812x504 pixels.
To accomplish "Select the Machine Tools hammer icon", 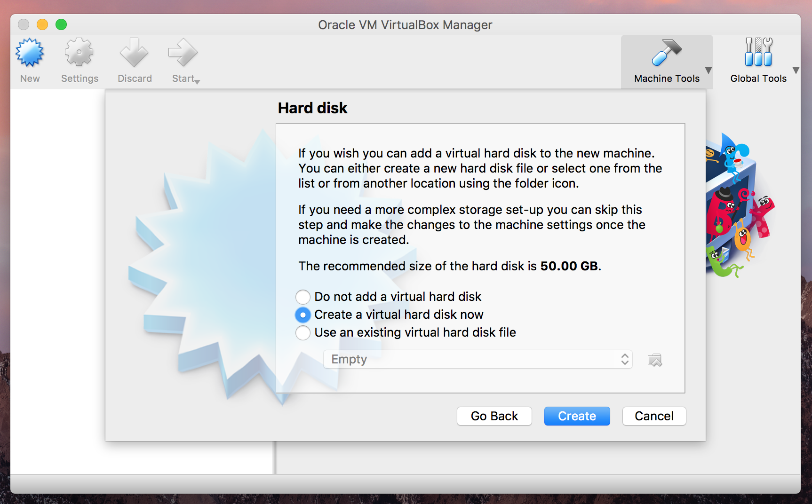I will point(667,52).
